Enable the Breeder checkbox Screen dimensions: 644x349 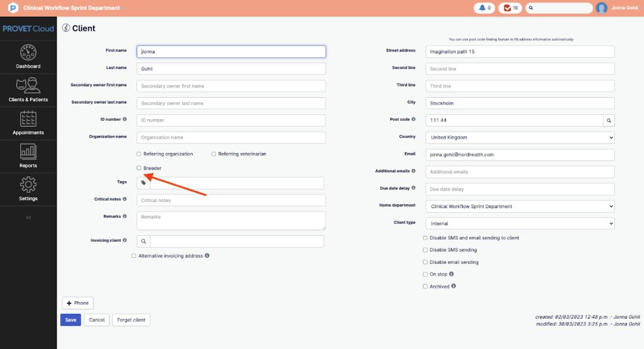point(139,169)
